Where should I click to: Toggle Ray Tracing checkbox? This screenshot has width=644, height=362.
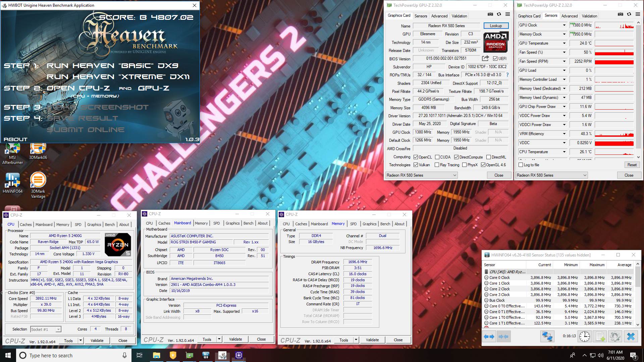click(437, 165)
